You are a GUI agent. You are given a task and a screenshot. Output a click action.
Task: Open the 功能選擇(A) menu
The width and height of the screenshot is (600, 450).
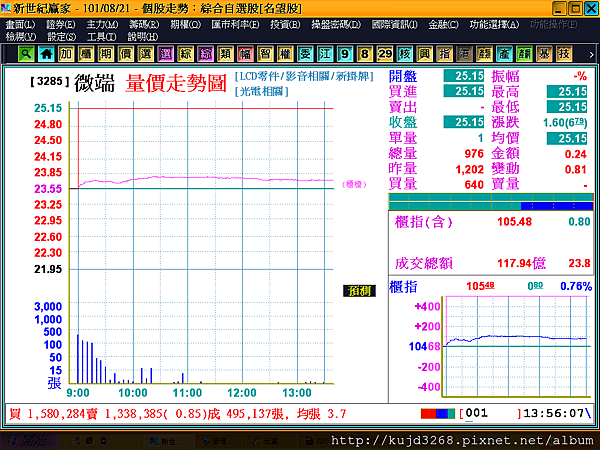[494, 25]
